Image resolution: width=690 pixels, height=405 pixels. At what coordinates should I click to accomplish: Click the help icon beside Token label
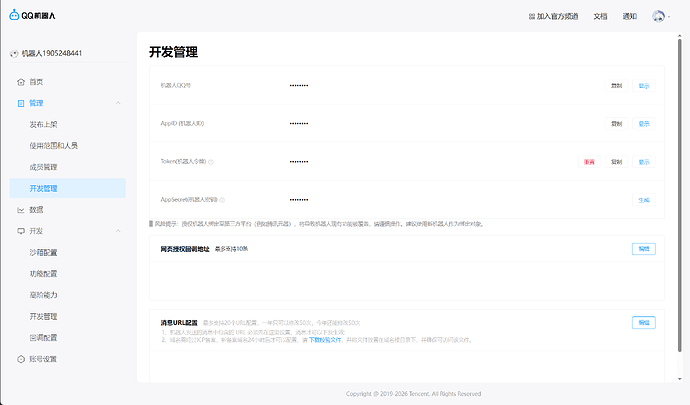(x=211, y=162)
